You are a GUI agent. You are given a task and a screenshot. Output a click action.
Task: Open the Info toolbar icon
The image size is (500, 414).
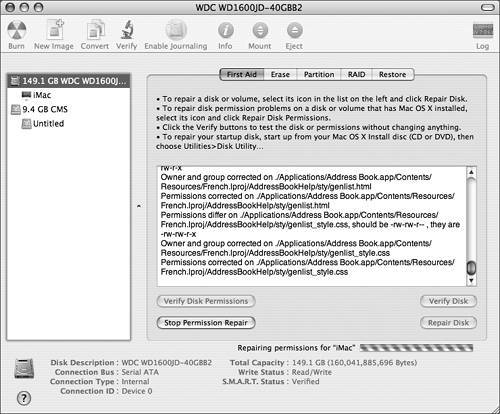pyautogui.click(x=226, y=31)
